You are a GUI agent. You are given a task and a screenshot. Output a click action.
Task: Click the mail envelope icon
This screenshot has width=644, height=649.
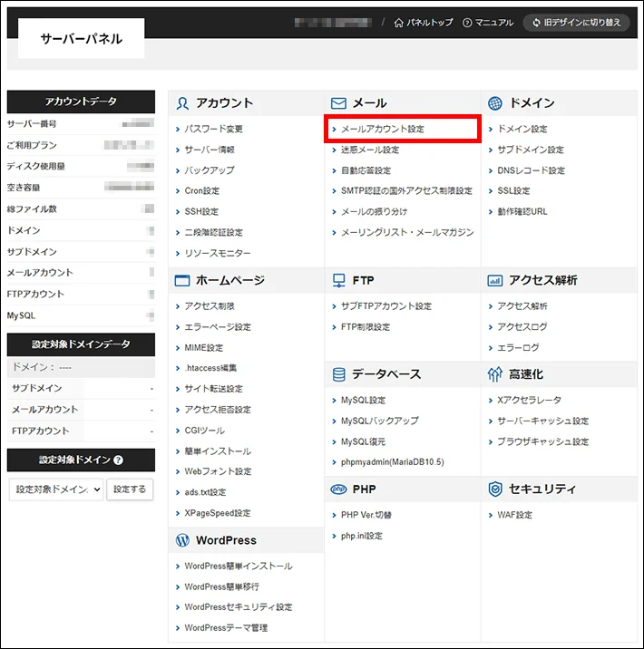point(338,103)
